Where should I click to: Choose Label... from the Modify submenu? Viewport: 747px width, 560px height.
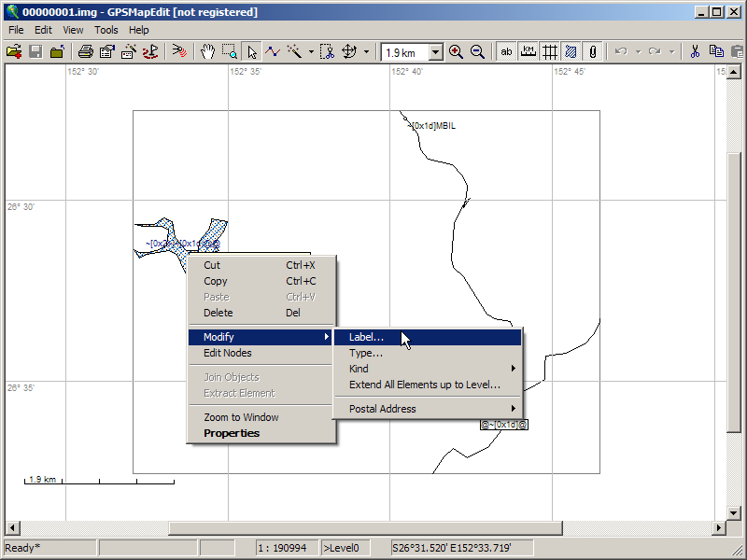[366, 337]
